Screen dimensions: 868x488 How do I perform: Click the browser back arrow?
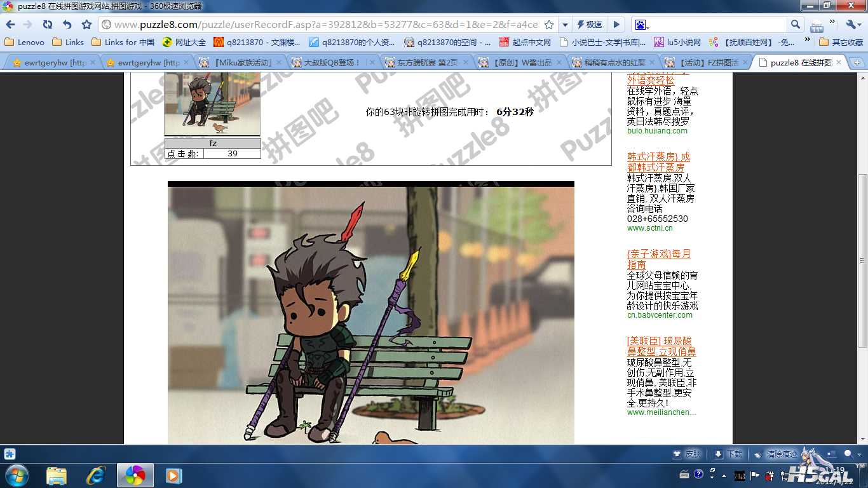pos(11,25)
